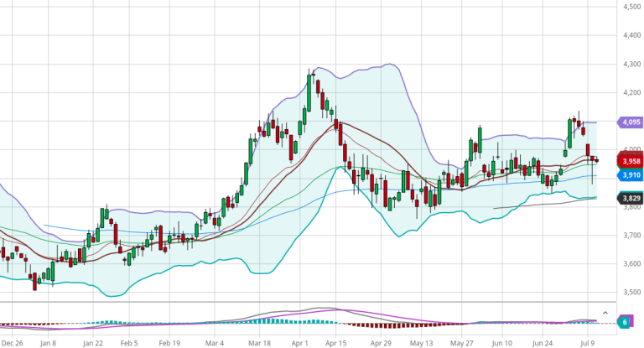Click the May 13 date label
Viewport: 644px width, 348px height.
[423, 343]
